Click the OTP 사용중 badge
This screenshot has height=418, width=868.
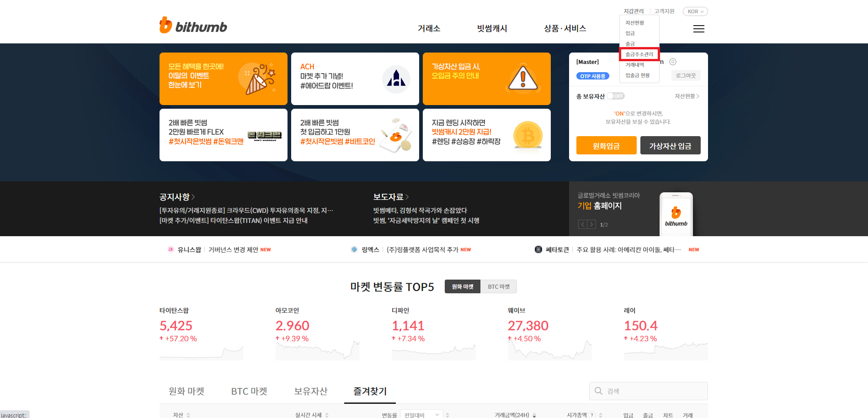point(592,76)
